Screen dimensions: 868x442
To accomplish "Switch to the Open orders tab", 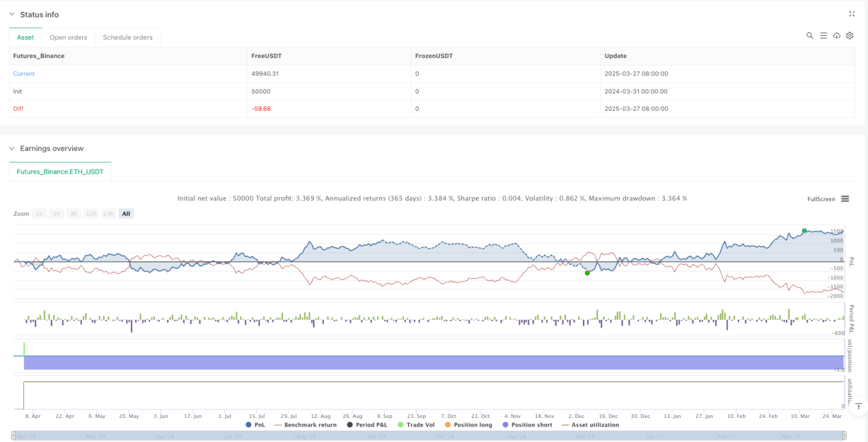I will 68,37.
